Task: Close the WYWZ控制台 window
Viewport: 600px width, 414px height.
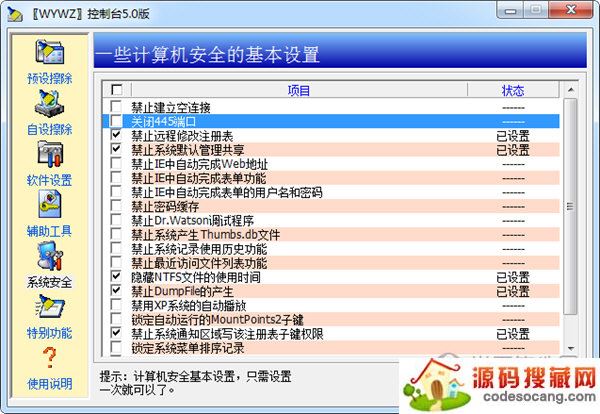Action: [570, 10]
